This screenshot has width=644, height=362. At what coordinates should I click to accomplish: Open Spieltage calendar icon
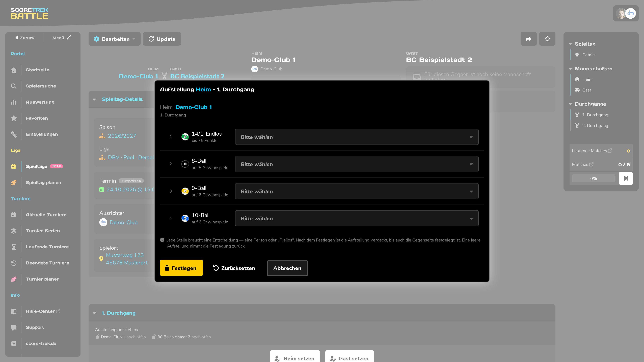pos(14,166)
